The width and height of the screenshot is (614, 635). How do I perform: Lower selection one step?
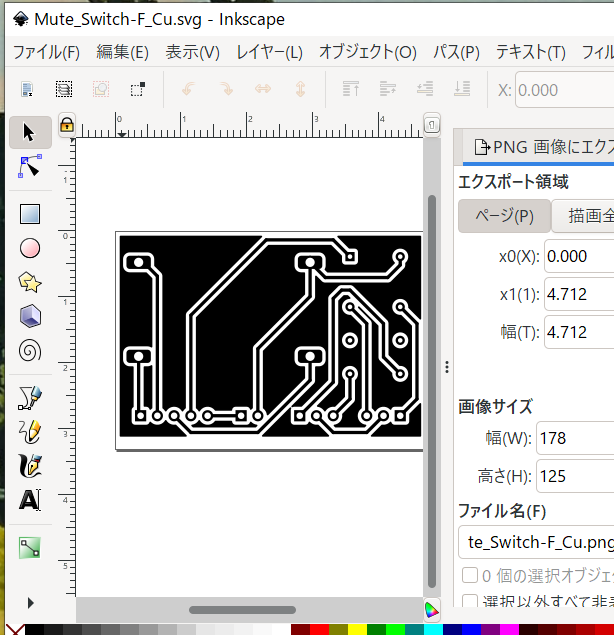pos(425,89)
